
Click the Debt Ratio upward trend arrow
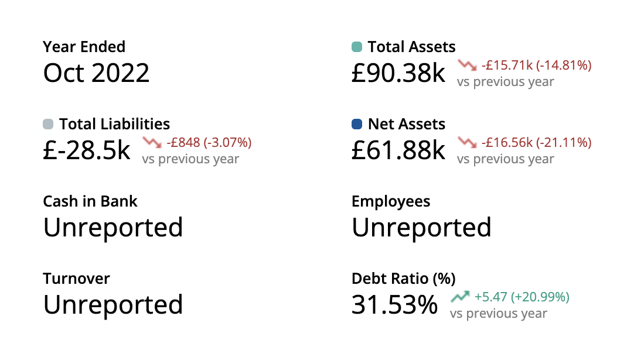[x=460, y=297]
